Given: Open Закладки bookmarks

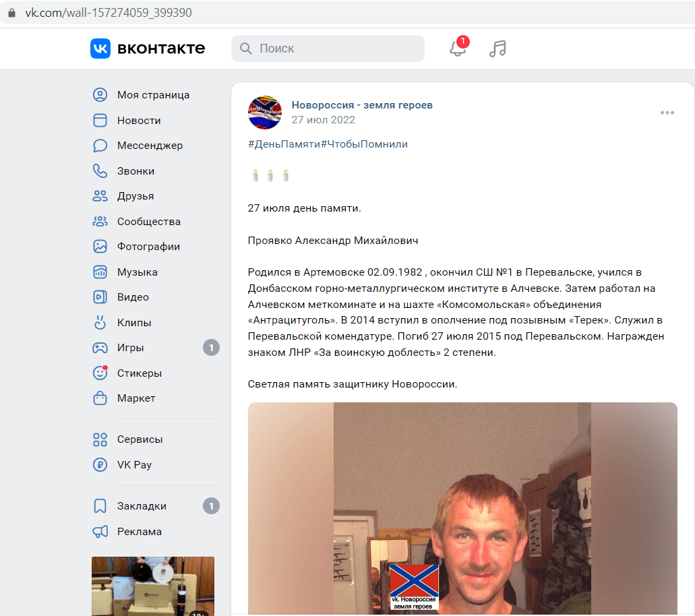Looking at the screenshot, I should coord(155,506).
